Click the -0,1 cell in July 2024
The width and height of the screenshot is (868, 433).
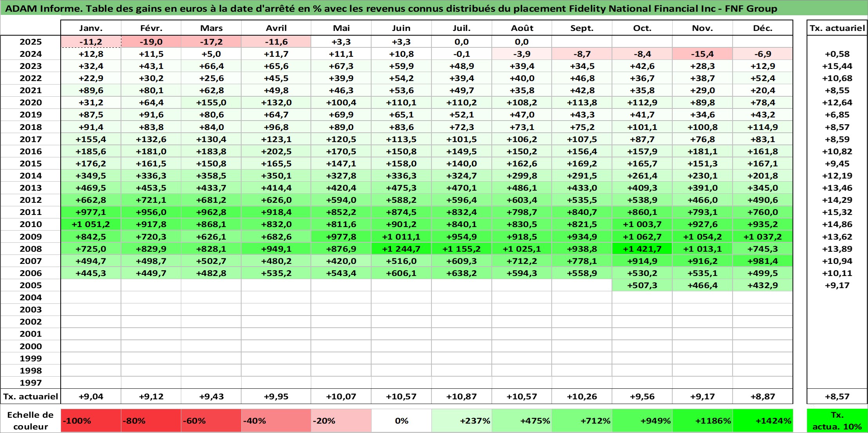tap(462, 54)
